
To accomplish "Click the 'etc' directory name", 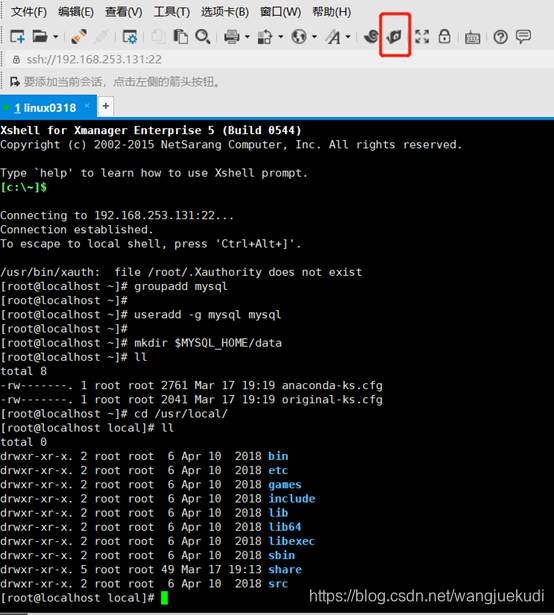I will tap(278, 470).
